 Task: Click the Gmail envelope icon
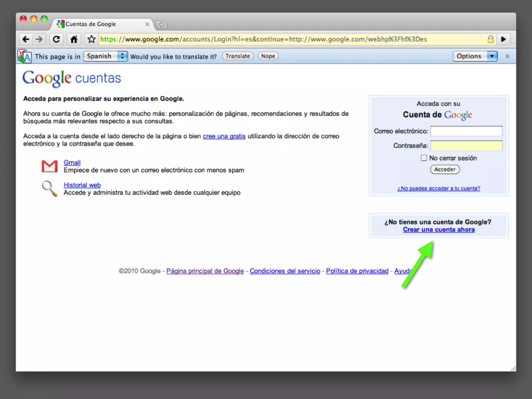(x=49, y=166)
